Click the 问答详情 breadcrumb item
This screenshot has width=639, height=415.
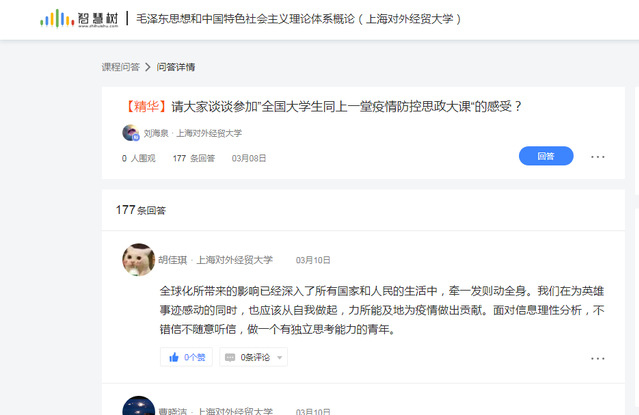(x=176, y=67)
